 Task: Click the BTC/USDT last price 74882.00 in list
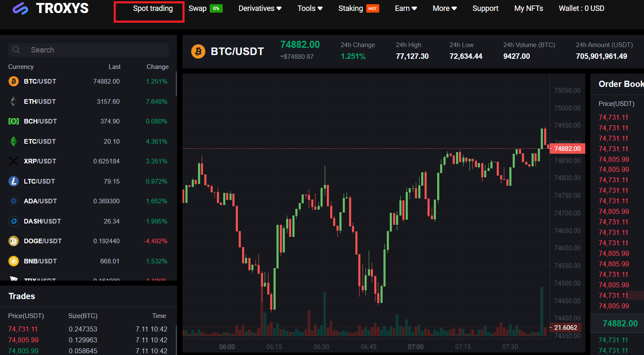[107, 81]
